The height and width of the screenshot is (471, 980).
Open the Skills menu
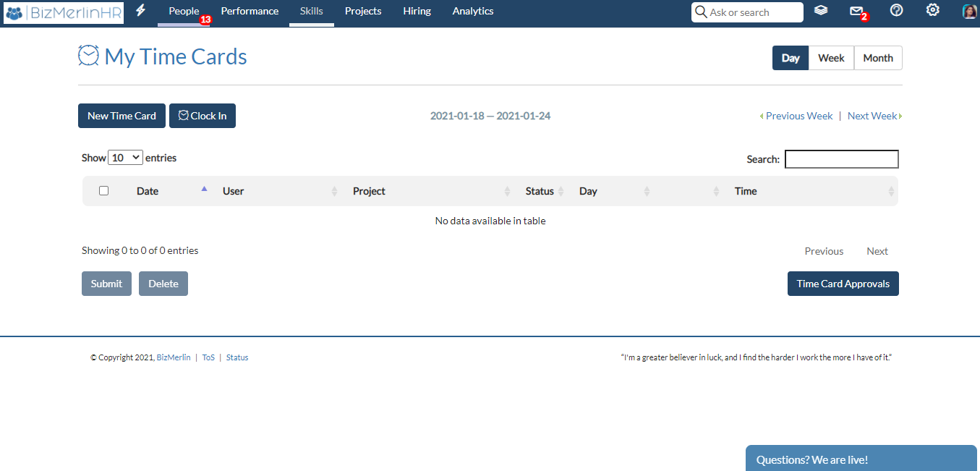click(312, 12)
